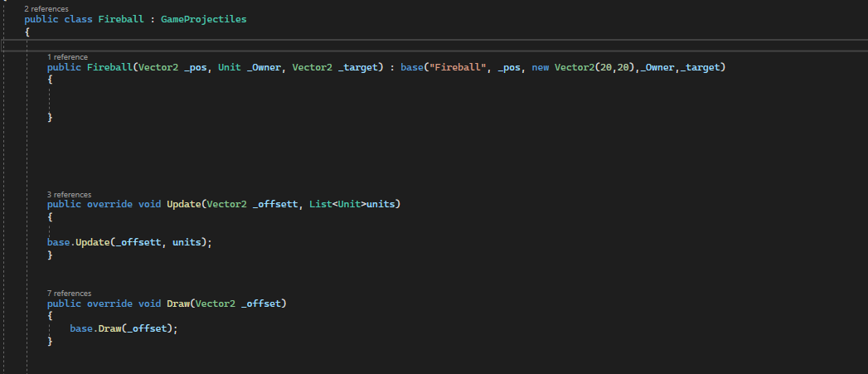Click the '1 reference' CodeLens above the constructor
The image size is (868, 374).
pos(66,57)
